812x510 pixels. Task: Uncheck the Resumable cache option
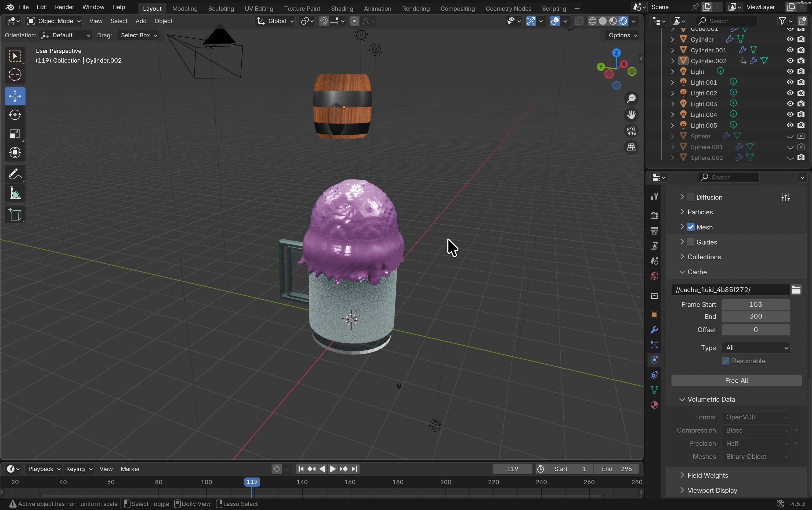(725, 361)
